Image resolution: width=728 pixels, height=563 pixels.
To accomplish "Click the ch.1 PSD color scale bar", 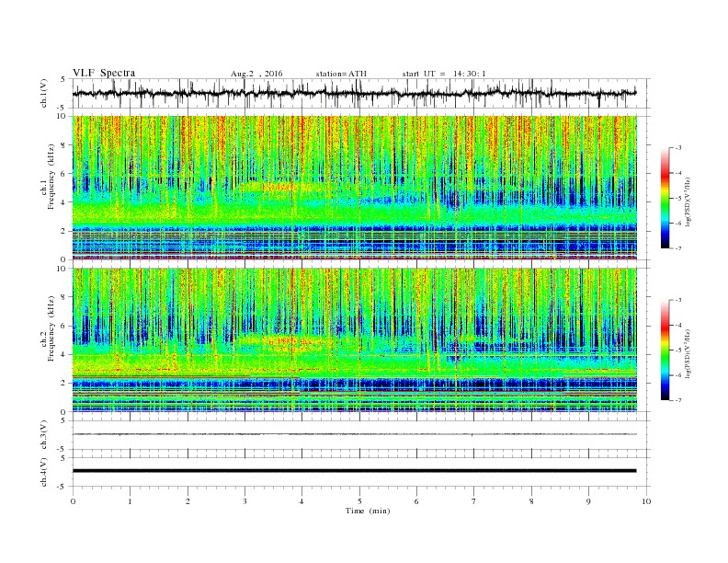I will click(665, 199).
